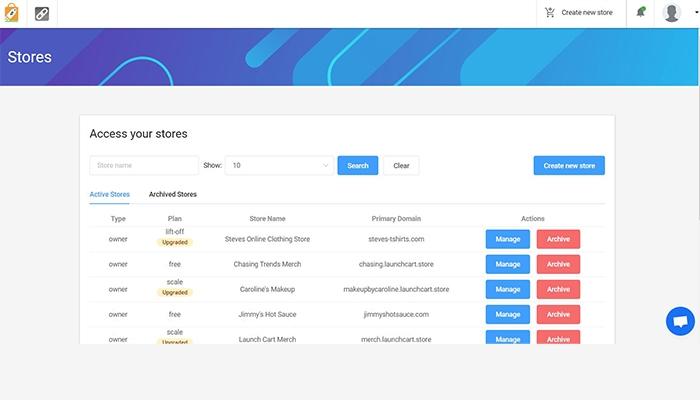Click the Chasing Trends Merch store name
700x400 pixels.
(x=267, y=264)
